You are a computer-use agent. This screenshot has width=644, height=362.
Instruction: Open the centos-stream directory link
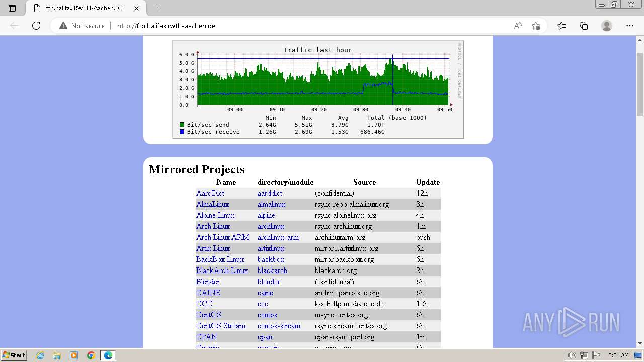click(279, 326)
